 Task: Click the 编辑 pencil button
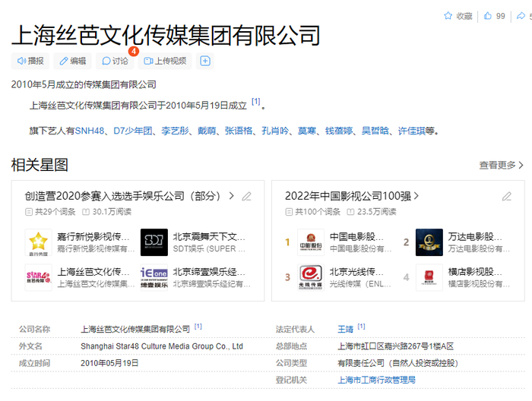pyautogui.click(x=73, y=61)
